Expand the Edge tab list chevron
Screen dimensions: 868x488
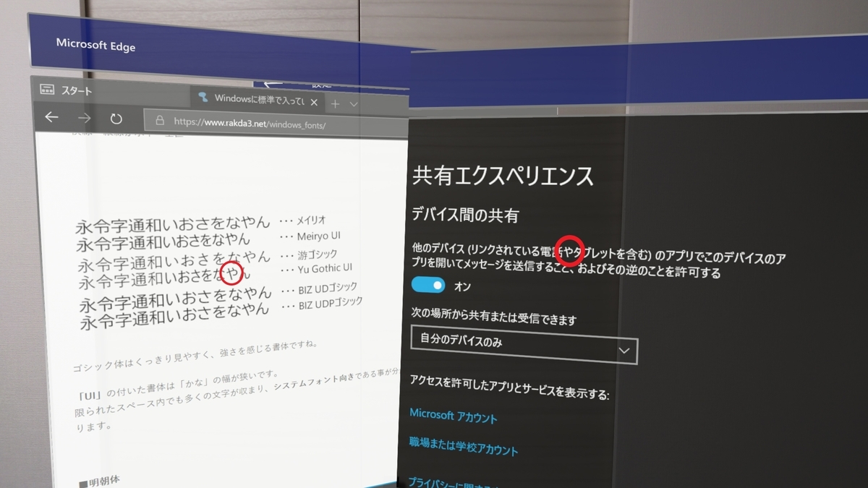354,105
